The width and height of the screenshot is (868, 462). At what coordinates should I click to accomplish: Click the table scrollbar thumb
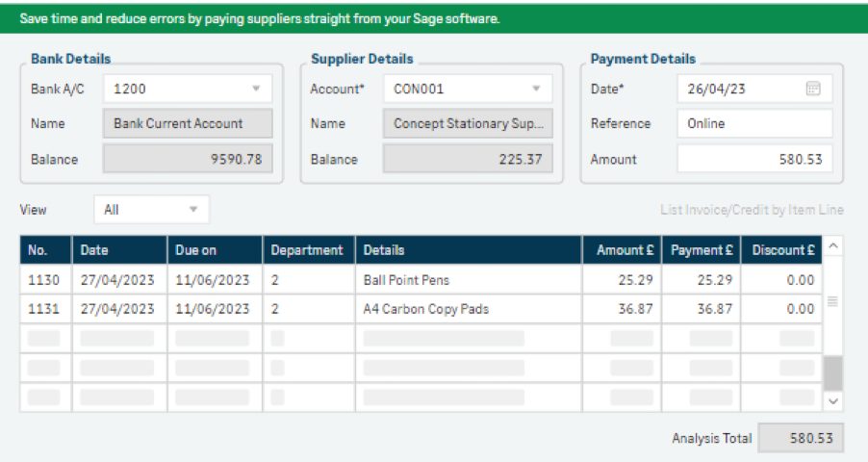[x=833, y=372]
